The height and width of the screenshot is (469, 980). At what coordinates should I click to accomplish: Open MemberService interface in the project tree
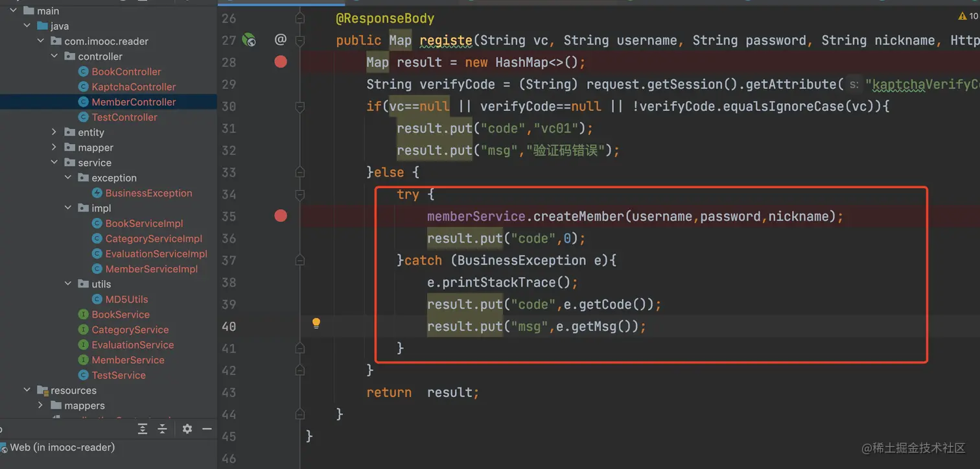pyautogui.click(x=128, y=360)
